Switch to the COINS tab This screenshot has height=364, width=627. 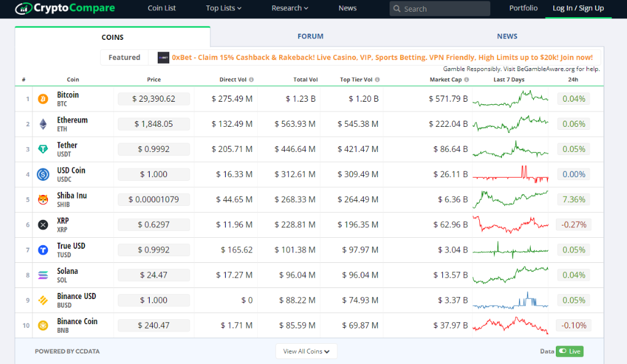point(112,37)
